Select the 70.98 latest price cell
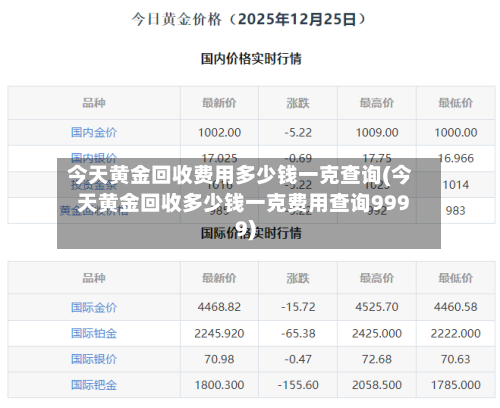The height and width of the screenshot is (408, 500). (219, 359)
